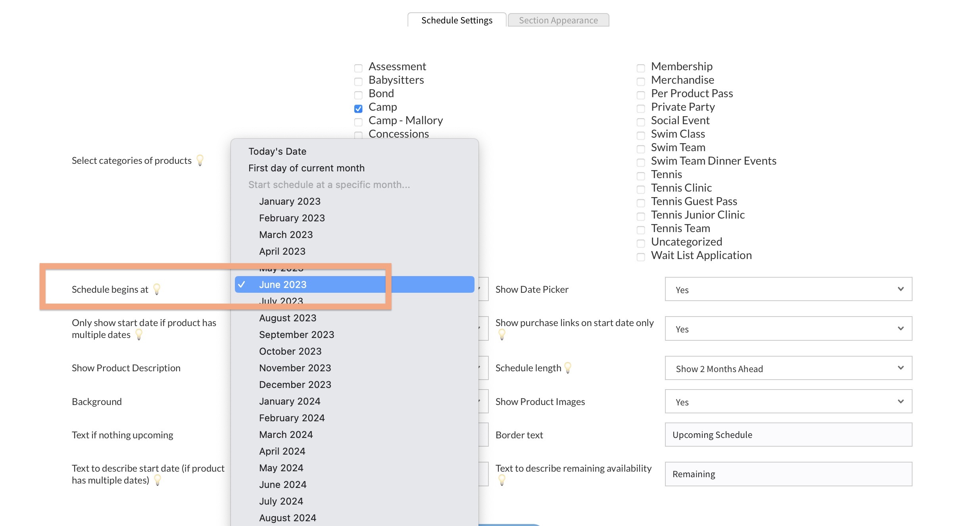The height and width of the screenshot is (526, 980).
Task: Select the Schedule Settings tab
Action: 456,20
